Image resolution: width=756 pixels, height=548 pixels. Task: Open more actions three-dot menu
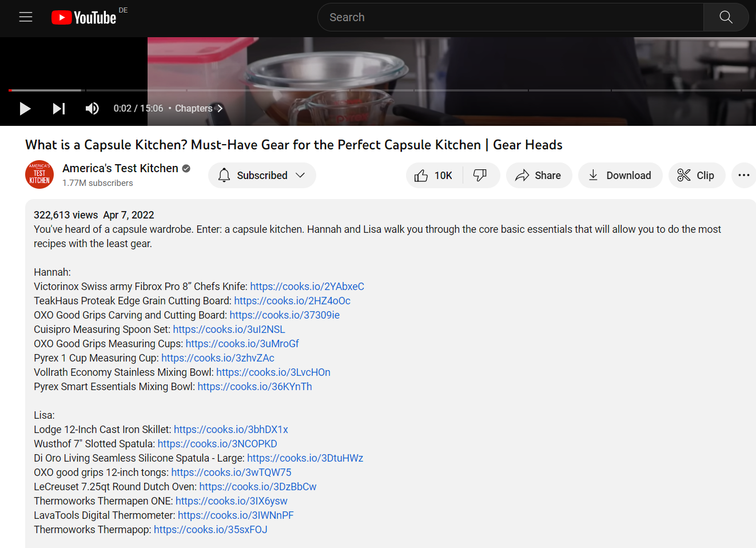coord(743,175)
